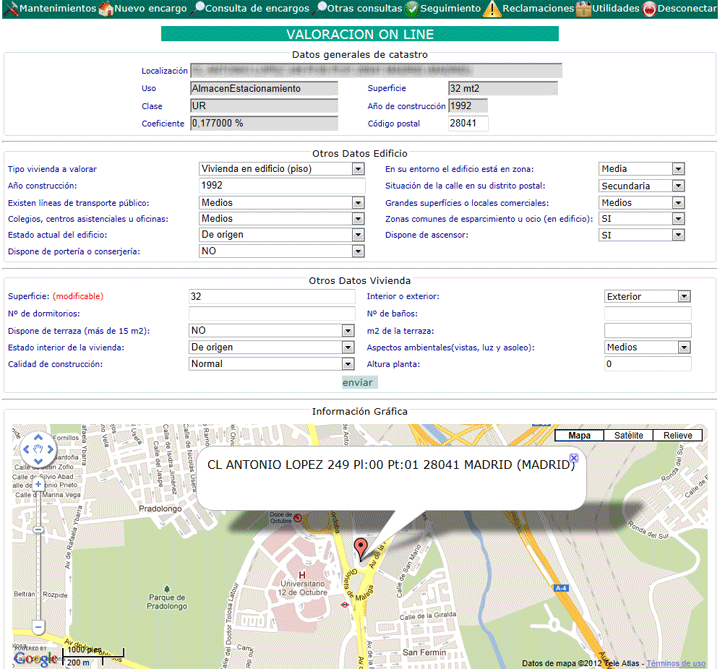Pan the map left with the arrow
The image size is (720, 669).
click(26, 449)
